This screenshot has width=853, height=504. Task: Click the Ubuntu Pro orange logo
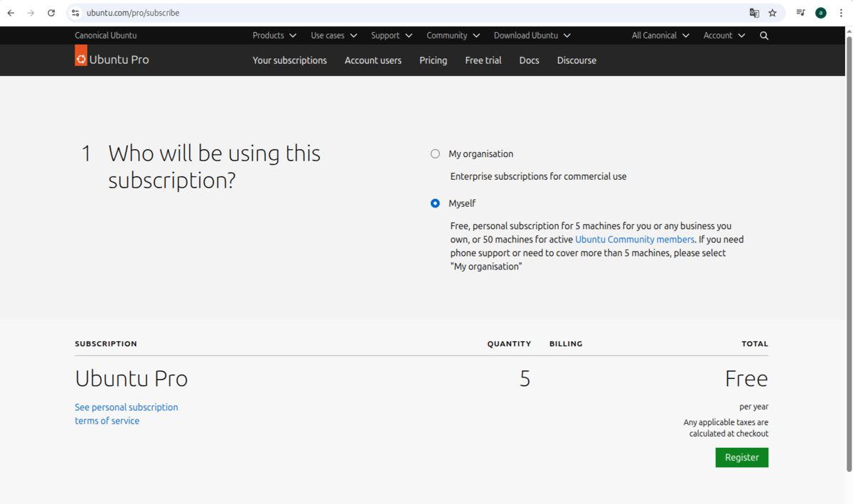81,55
